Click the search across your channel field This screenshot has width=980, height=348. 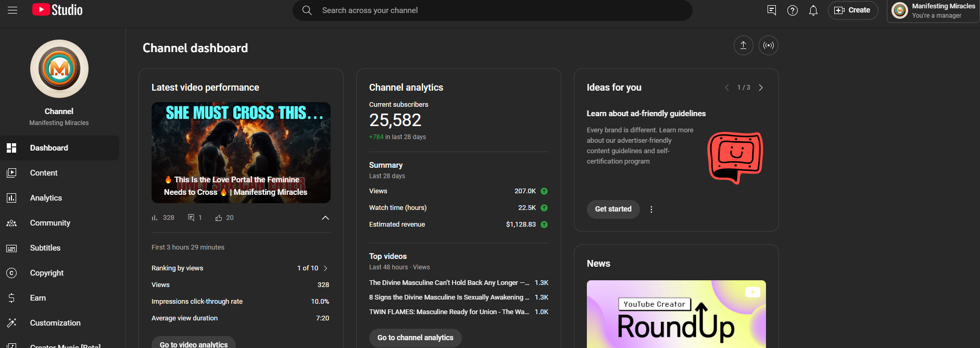click(492, 10)
